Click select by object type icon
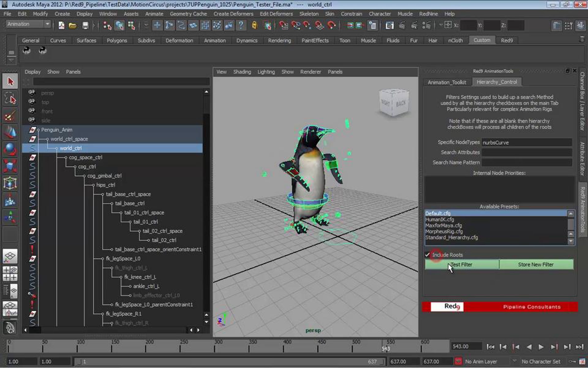 [x=119, y=25]
